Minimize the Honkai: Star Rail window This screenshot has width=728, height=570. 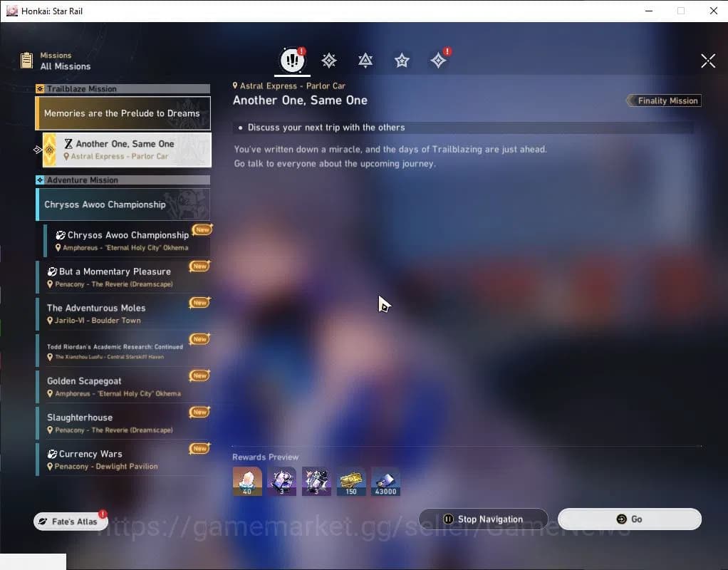(x=649, y=11)
